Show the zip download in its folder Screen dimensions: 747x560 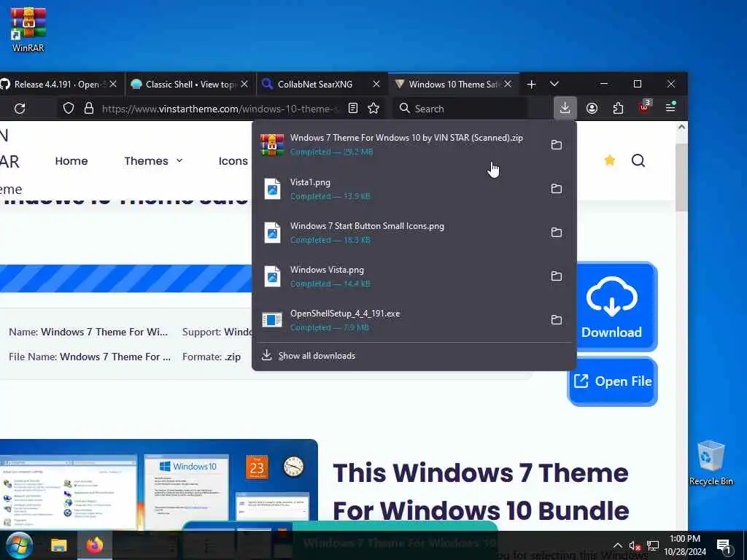click(x=556, y=145)
